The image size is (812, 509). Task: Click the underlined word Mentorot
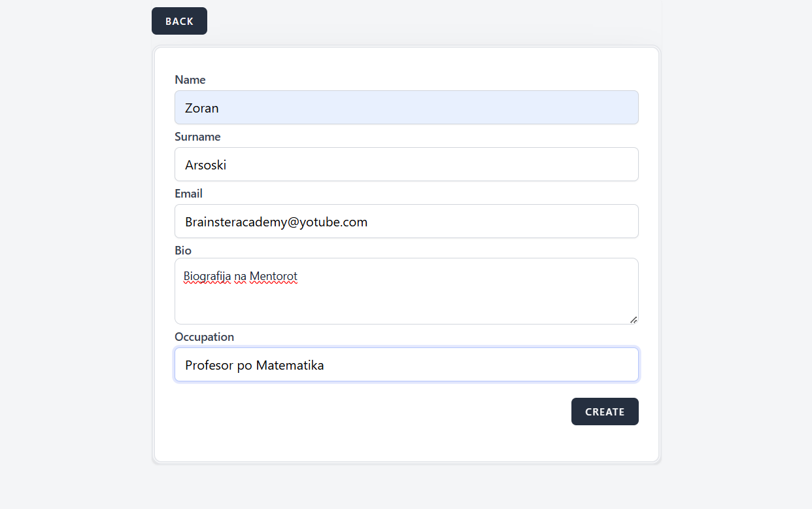pos(273,276)
